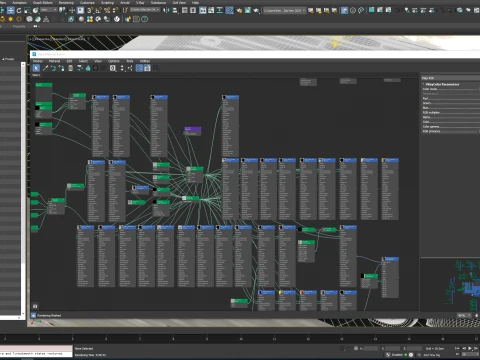Toggle the 3D Snaps button
Screen dimensions: 480x360
tap(89, 10)
